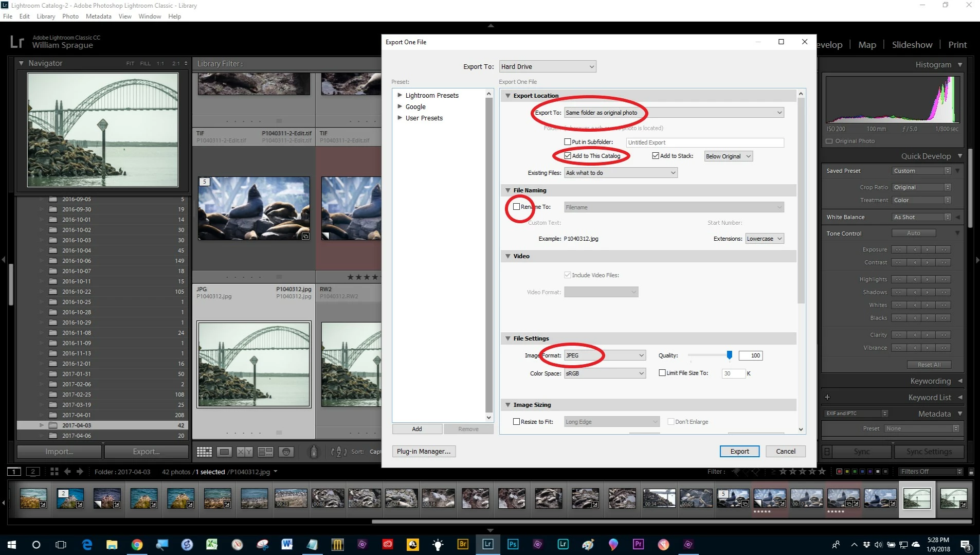Click the Windows Start button

coord(11,544)
